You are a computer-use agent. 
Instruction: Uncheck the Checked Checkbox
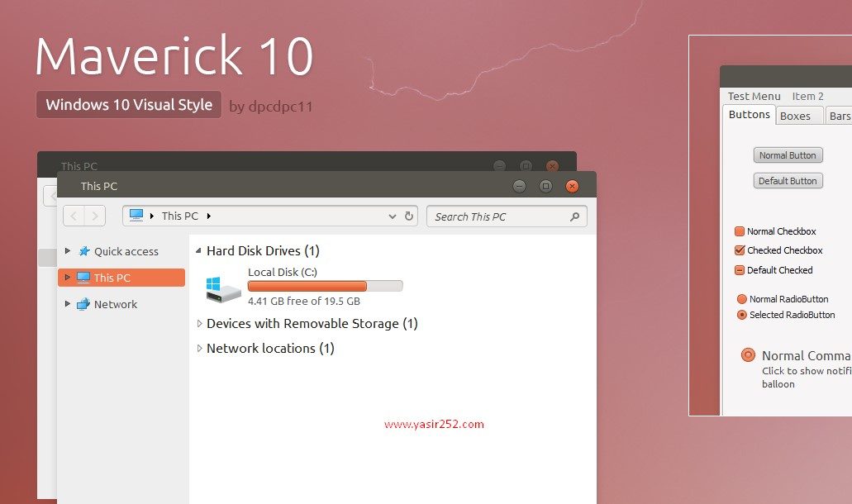pyautogui.click(x=740, y=250)
